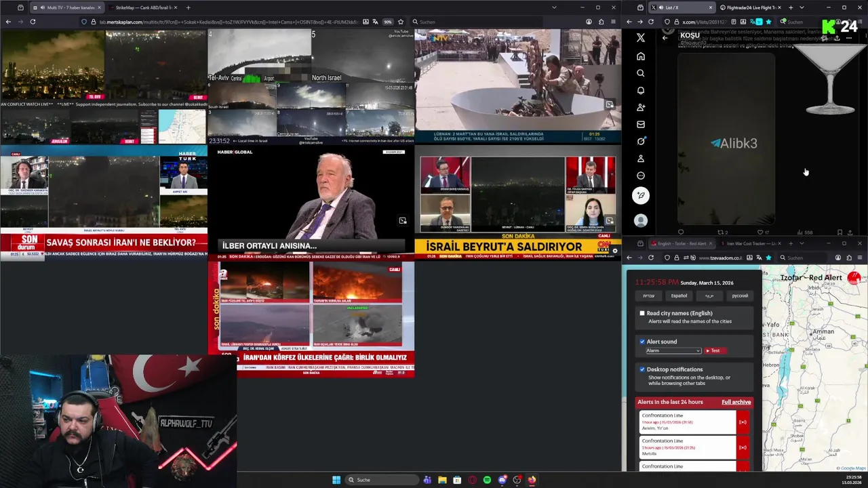Image resolution: width=868 pixels, height=488 pixels.
Task: Click the CNN Türk Israel Beirut stream
Action: coord(517,202)
